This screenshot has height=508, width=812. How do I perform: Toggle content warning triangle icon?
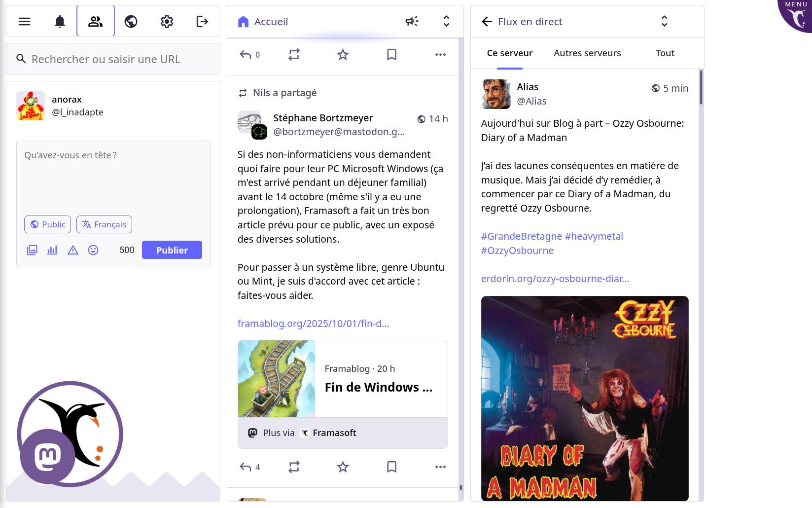point(73,250)
